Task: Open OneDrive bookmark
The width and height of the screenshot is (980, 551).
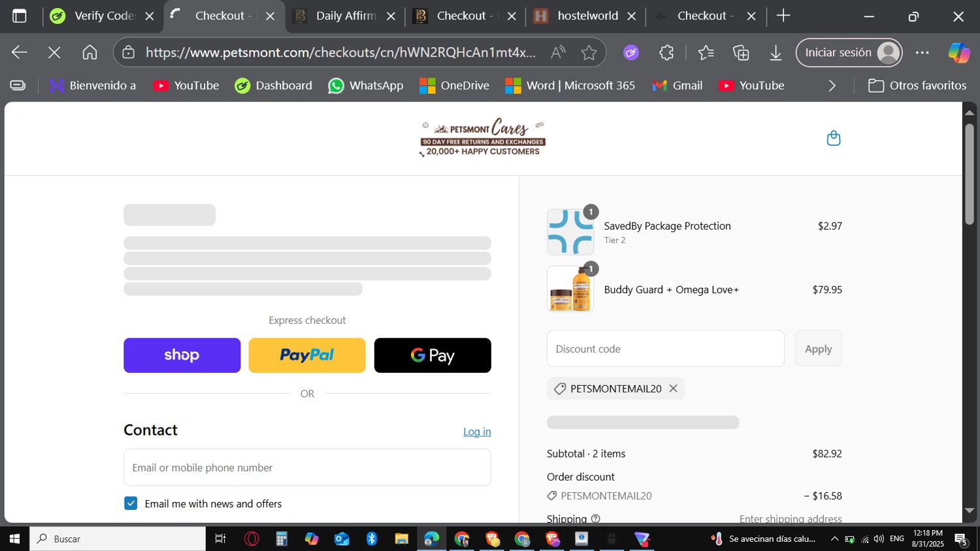Action: coord(454,86)
